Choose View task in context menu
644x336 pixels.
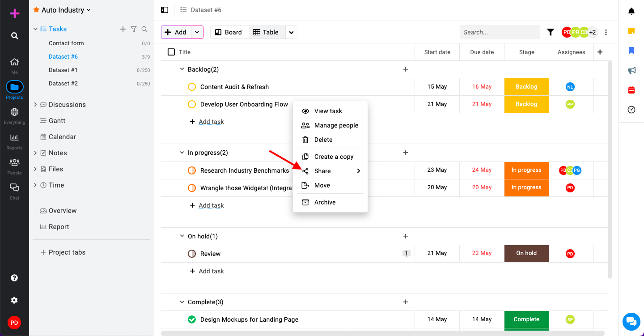pos(330,111)
